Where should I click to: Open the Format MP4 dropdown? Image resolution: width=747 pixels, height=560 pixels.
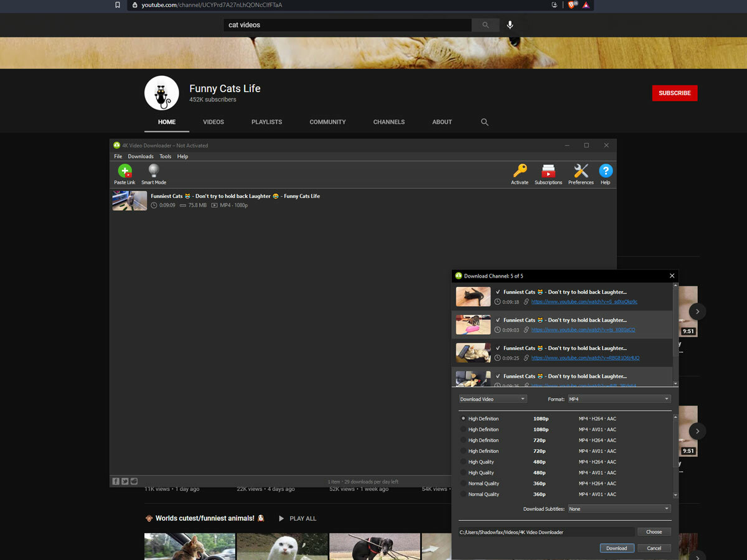(x=619, y=399)
